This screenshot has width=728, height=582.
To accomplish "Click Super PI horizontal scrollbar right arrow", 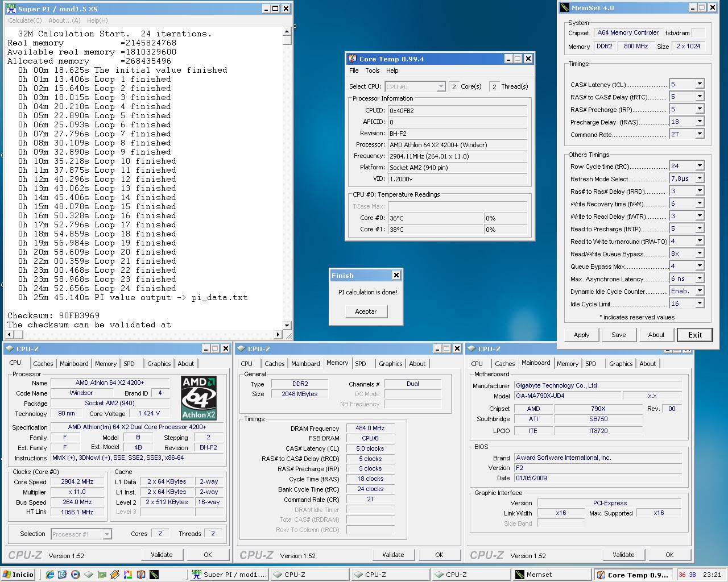I will (278, 335).
